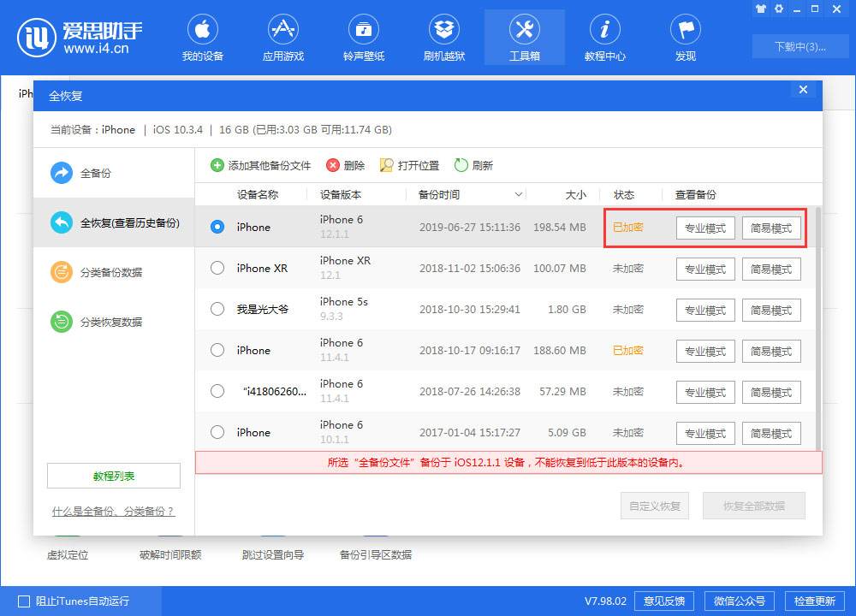The width and height of the screenshot is (856, 616).
Task: Select 分类备份数据 in the sidebar
Action: [x=114, y=272]
